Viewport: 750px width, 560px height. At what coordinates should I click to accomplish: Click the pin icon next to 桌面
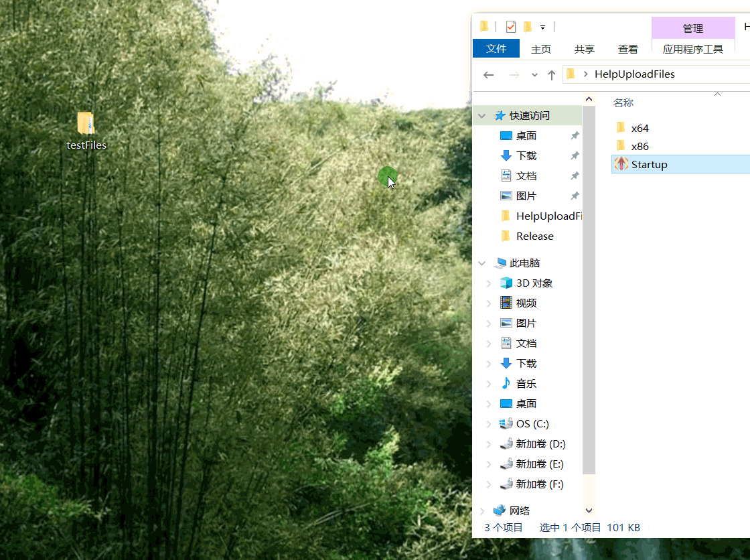coord(575,135)
